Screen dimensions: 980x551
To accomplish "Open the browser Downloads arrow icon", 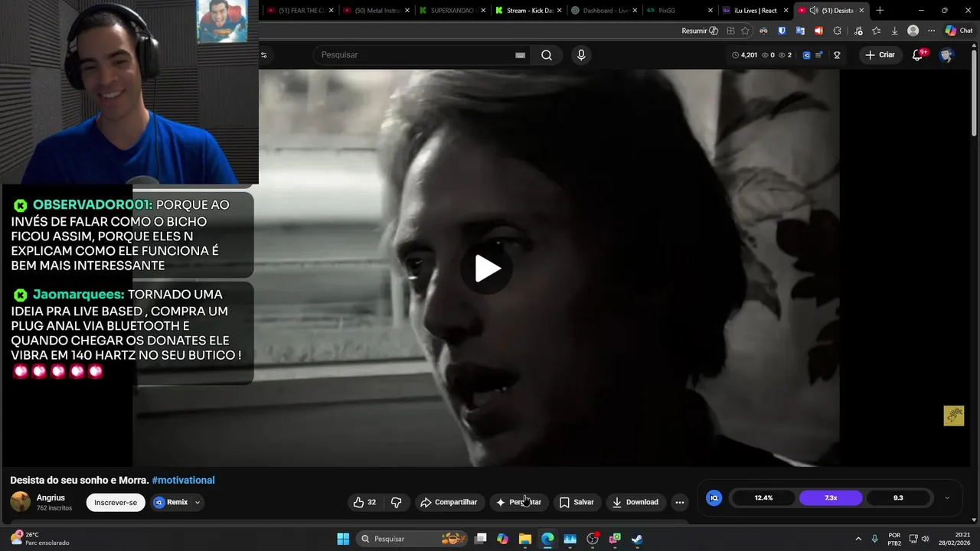I will pos(894,31).
